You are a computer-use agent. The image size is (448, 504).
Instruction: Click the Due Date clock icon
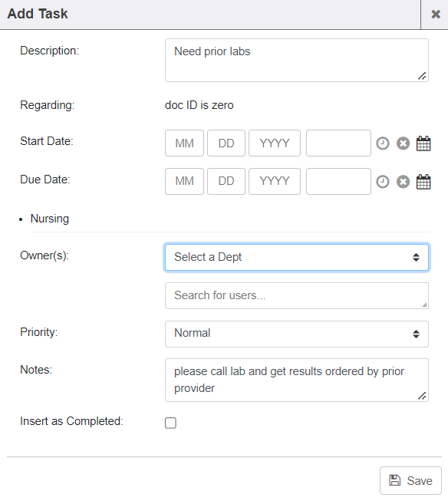point(383,182)
